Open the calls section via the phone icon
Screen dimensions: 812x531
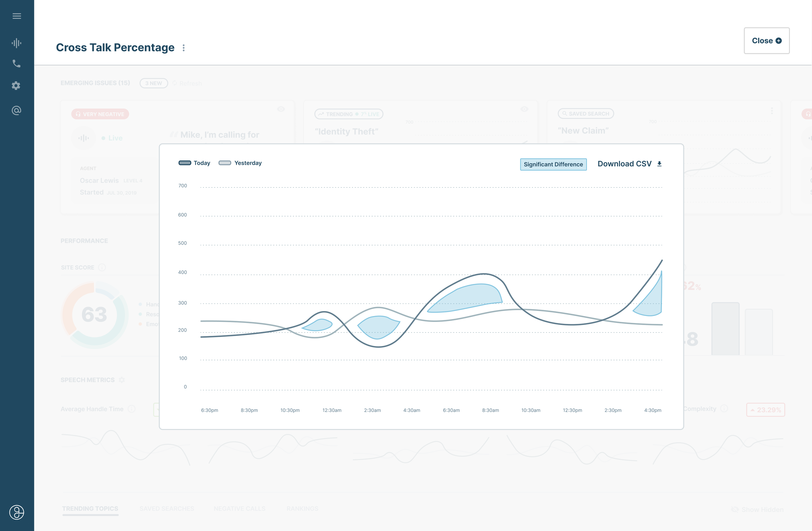tap(16, 64)
